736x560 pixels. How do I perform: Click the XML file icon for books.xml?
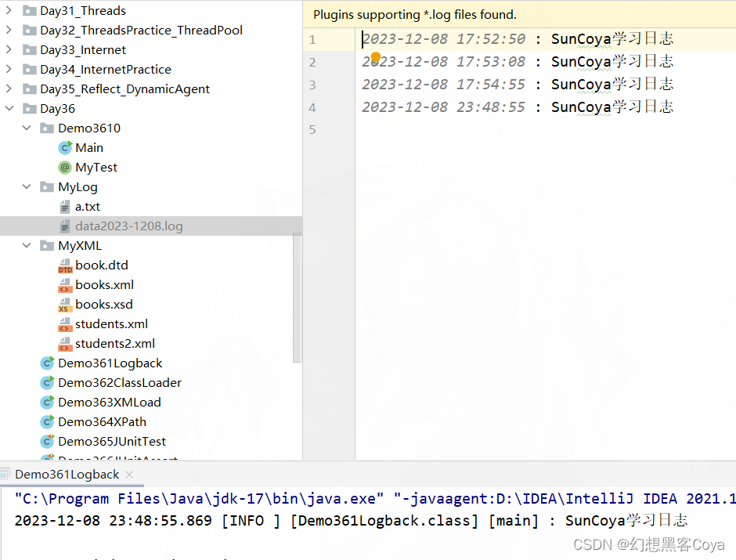(x=64, y=284)
